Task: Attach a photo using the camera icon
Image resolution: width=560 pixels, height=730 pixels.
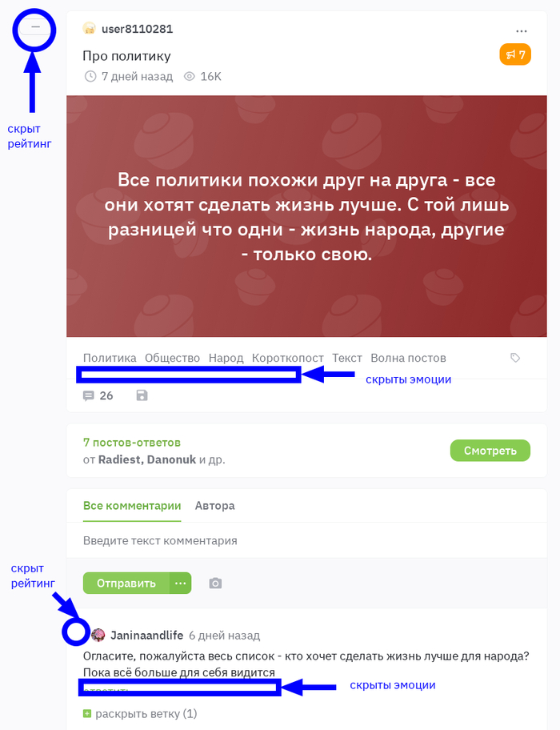Action: [x=215, y=584]
